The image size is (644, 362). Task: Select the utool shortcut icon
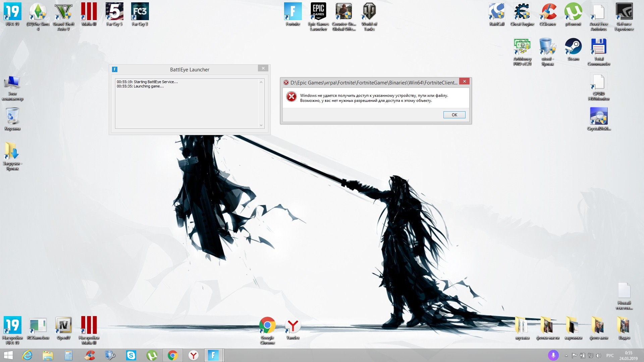click(548, 52)
